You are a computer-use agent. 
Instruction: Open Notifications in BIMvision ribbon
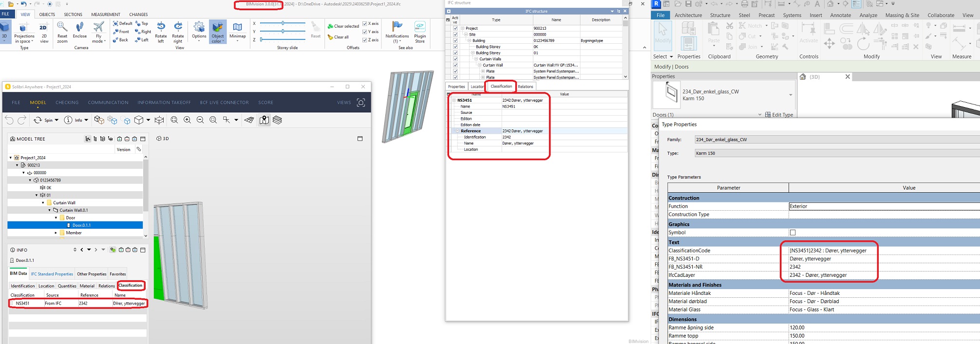pos(397,32)
